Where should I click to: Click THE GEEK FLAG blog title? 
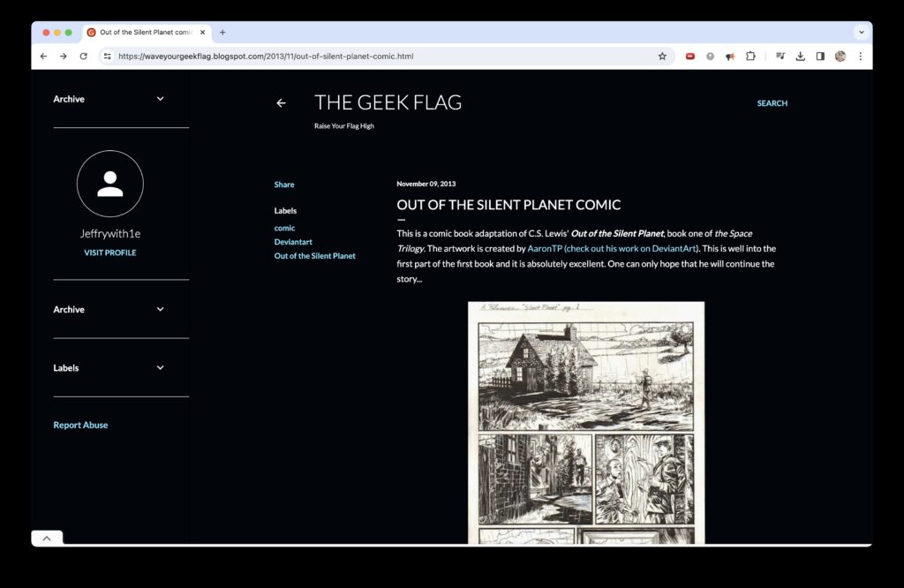click(388, 102)
